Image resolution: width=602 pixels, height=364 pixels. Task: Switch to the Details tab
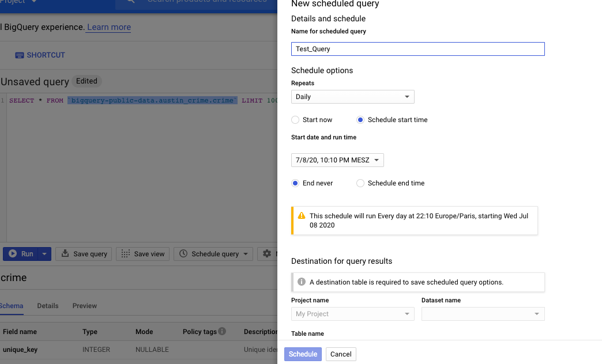pyautogui.click(x=48, y=306)
